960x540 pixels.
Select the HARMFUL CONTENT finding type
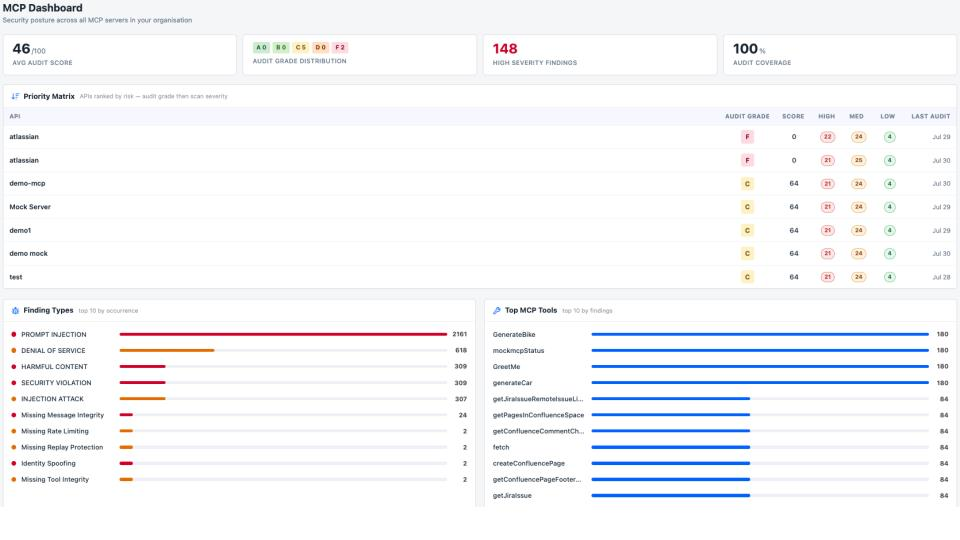coord(54,367)
